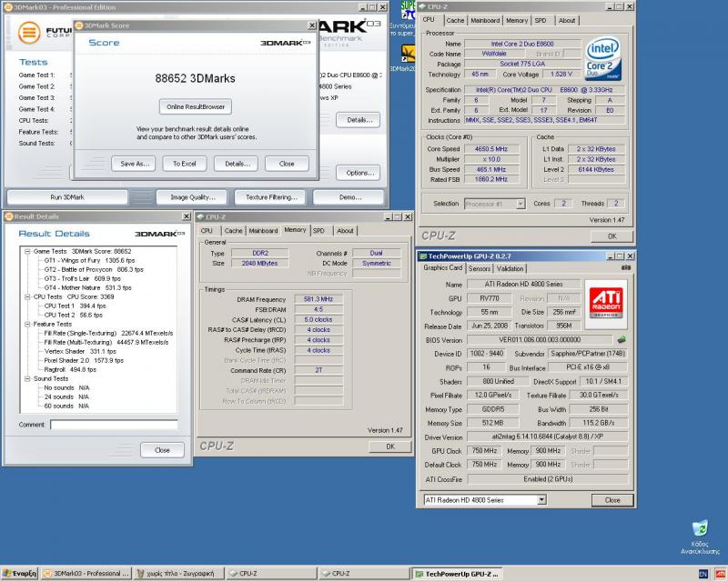728x582 pixels.
Task: Click the ATI tray icon
Action: pos(720,574)
